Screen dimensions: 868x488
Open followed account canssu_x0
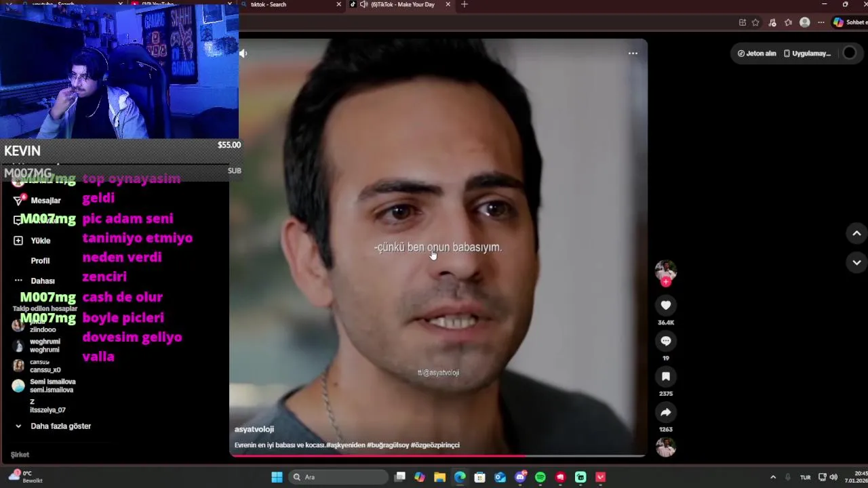(x=37, y=366)
